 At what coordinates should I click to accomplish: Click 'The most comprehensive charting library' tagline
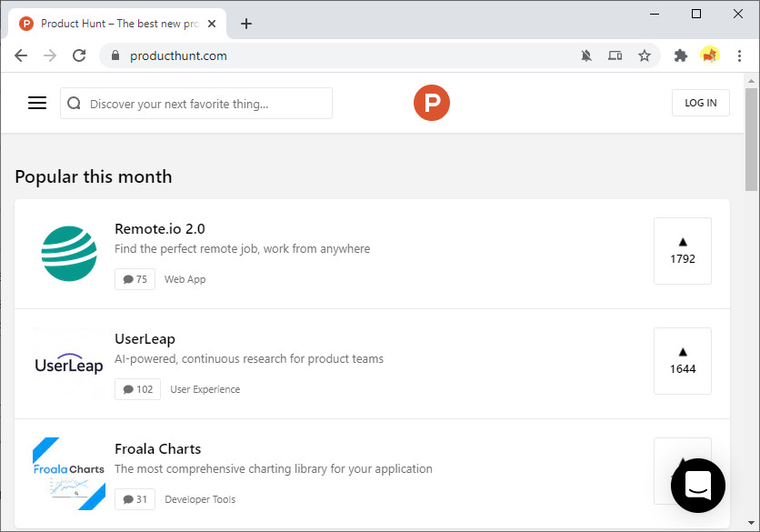pos(274,469)
